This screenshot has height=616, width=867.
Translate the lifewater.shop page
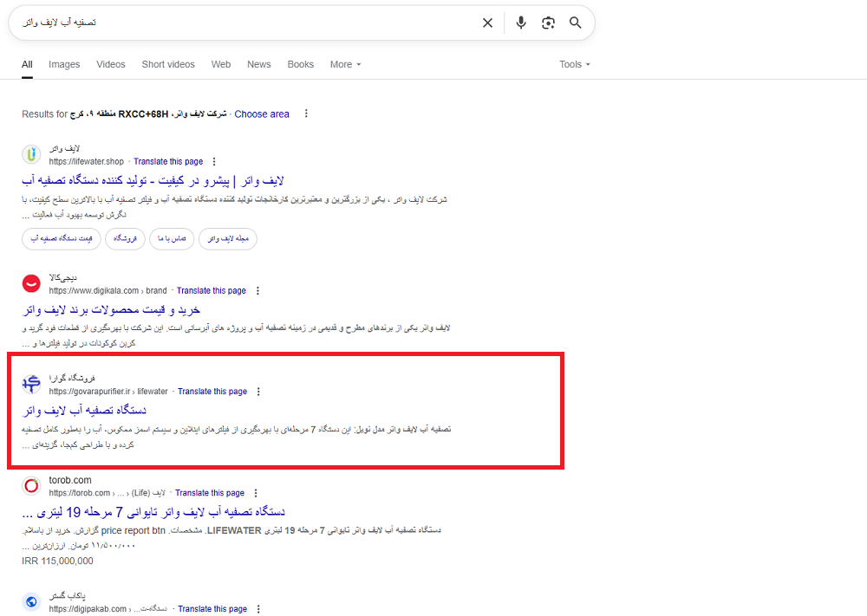(168, 162)
